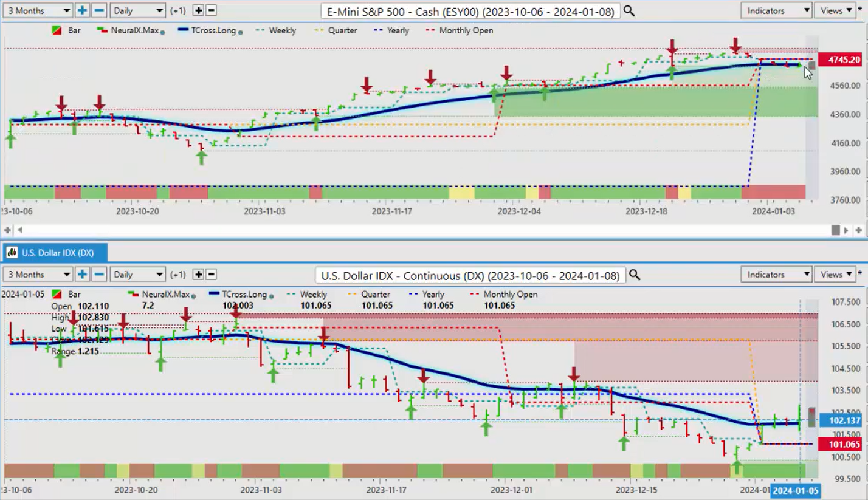Click 2023-12-18 date label on S&P axis
Viewport: 868px width, 500px height.
[647, 211]
